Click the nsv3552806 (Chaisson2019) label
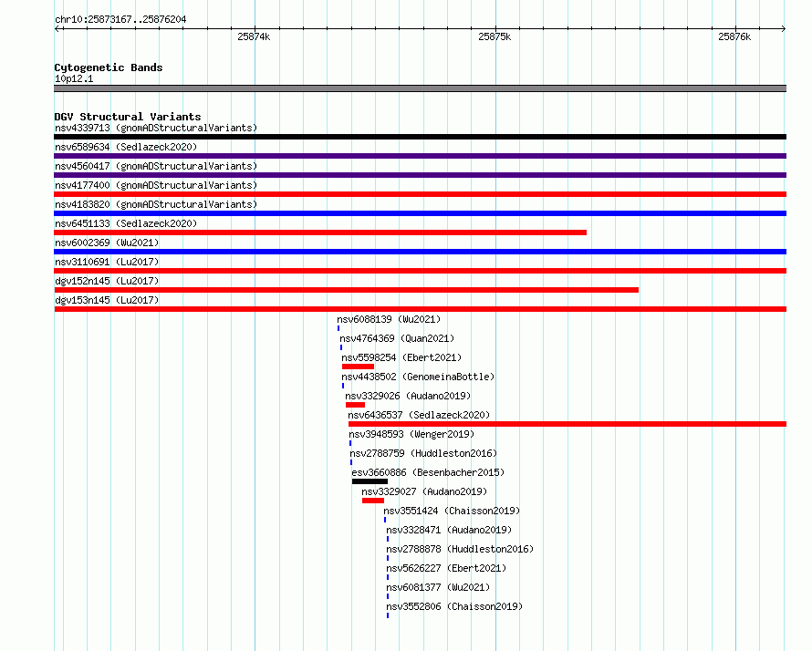Image resolution: width=812 pixels, height=651 pixels. tap(454, 606)
